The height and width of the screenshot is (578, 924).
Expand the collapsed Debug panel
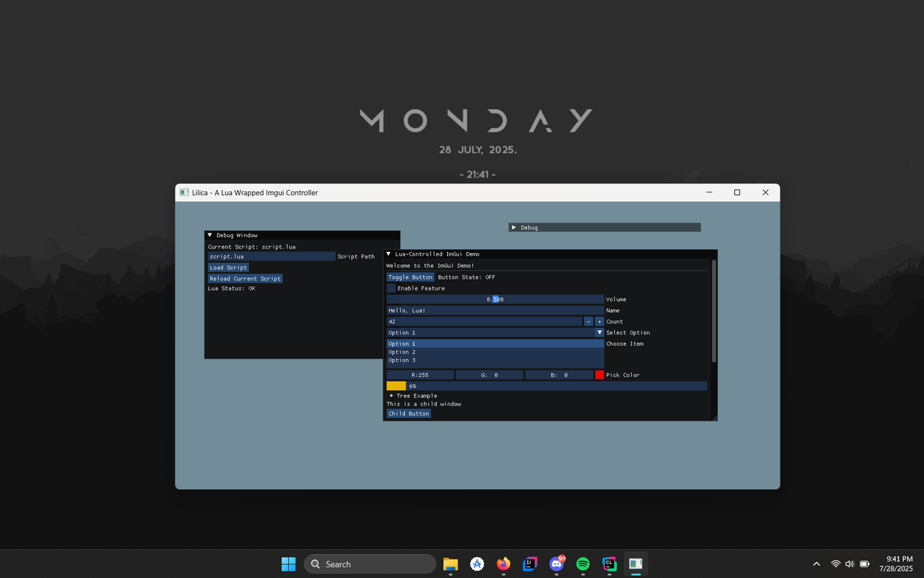514,228
